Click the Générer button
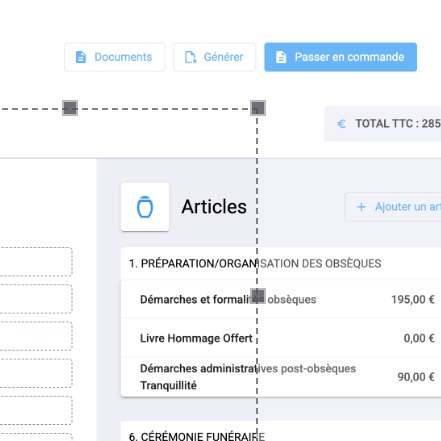This screenshot has width=441, height=441. click(214, 57)
